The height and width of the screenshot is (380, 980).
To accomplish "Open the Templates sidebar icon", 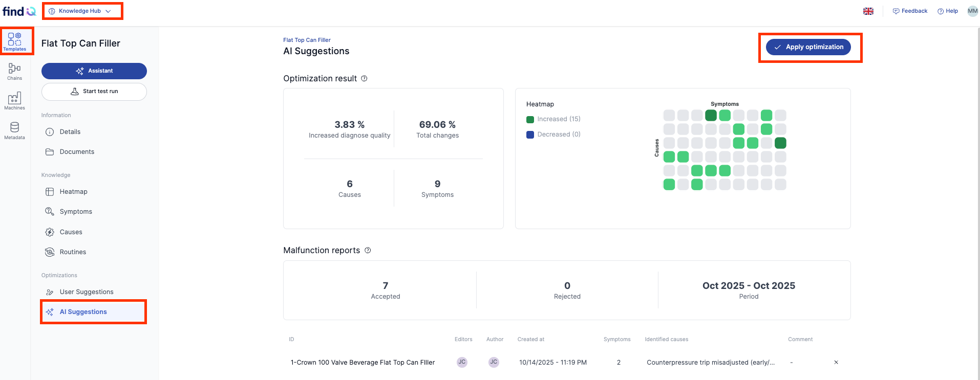I will 15,41.
